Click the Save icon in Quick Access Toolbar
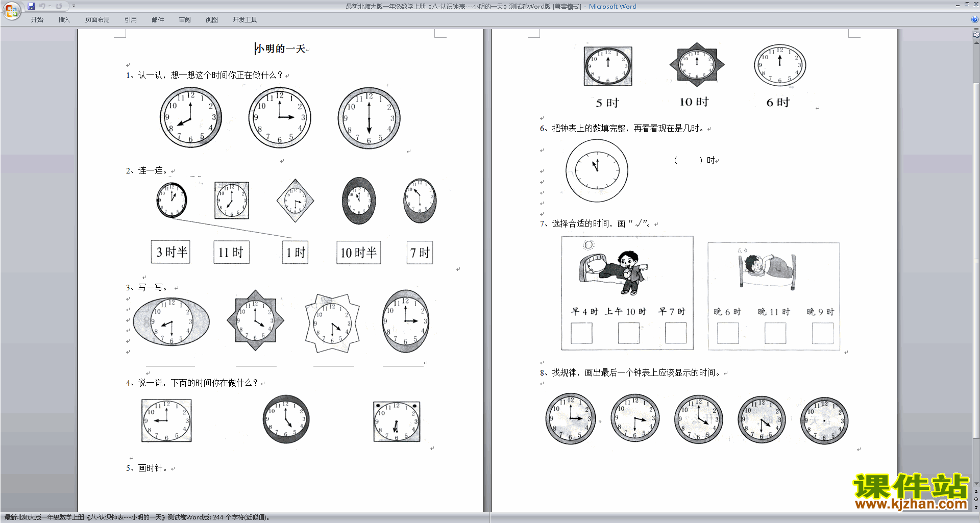980x523 pixels. click(x=31, y=6)
